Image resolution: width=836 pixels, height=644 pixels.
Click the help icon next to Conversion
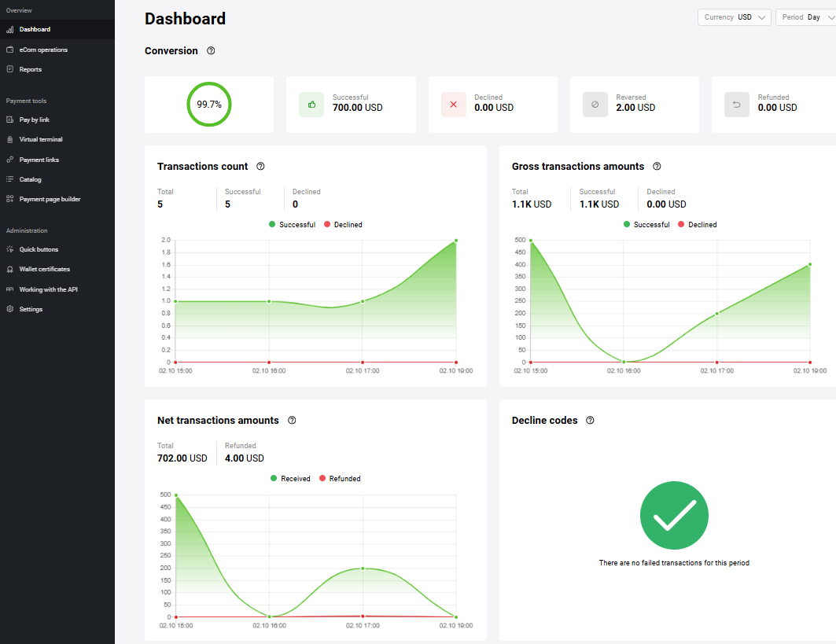coord(211,51)
